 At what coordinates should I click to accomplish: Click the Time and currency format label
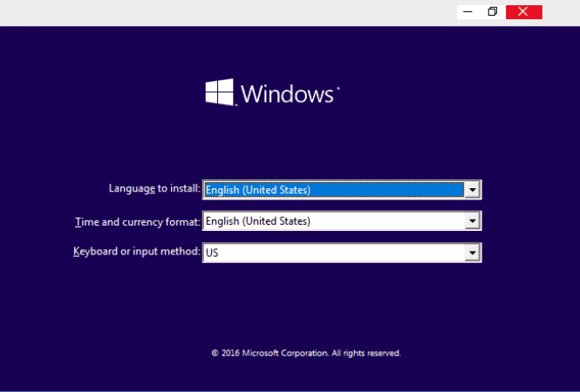click(x=137, y=221)
